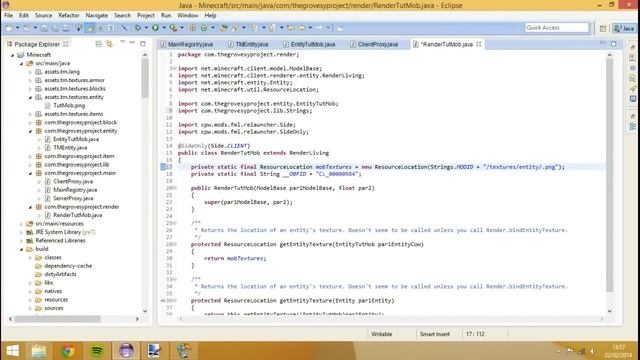This screenshot has height=360, width=640.
Task: Toggle Link with Editor in Package Explorer
Action: [x=109, y=44]
